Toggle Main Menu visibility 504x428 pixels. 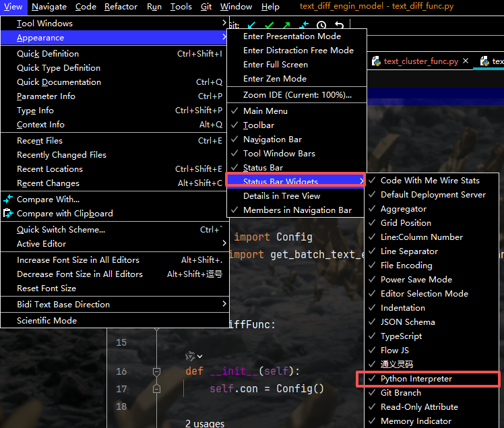click(296, 111)
